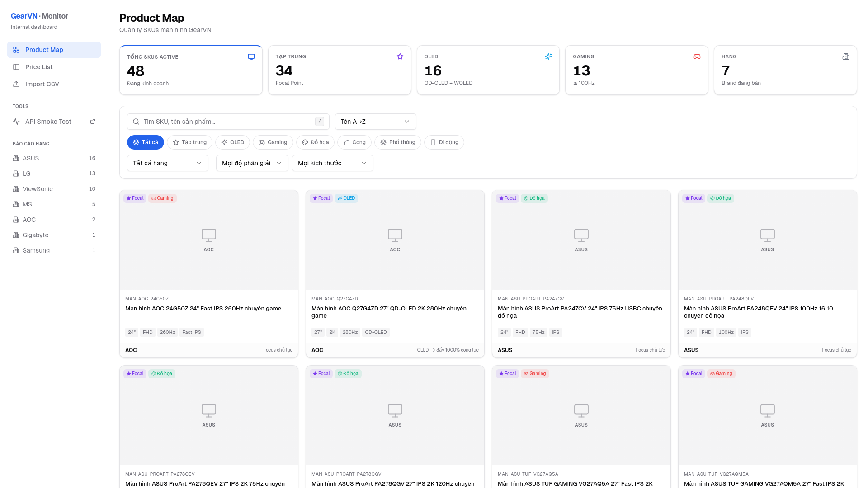Viewport: 868px width, 488px height.
Task: Click the Tập Trung 34 stat card
Action: point(340,70)
